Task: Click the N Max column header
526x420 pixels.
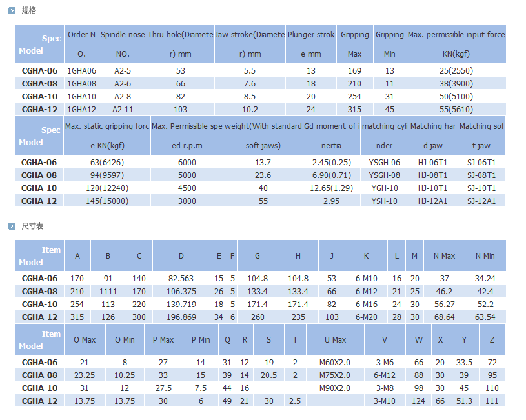Action: pyautogui.click(x=444, y=255)
